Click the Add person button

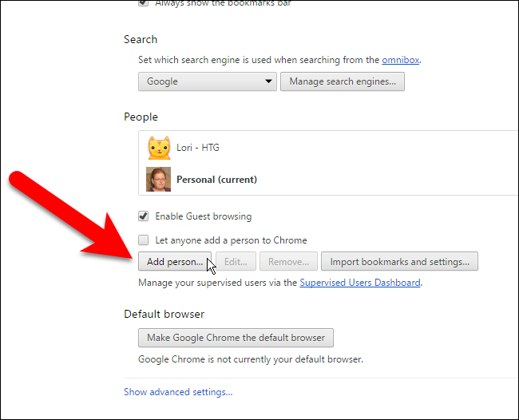pyautogui.click(x=175, y=261)
